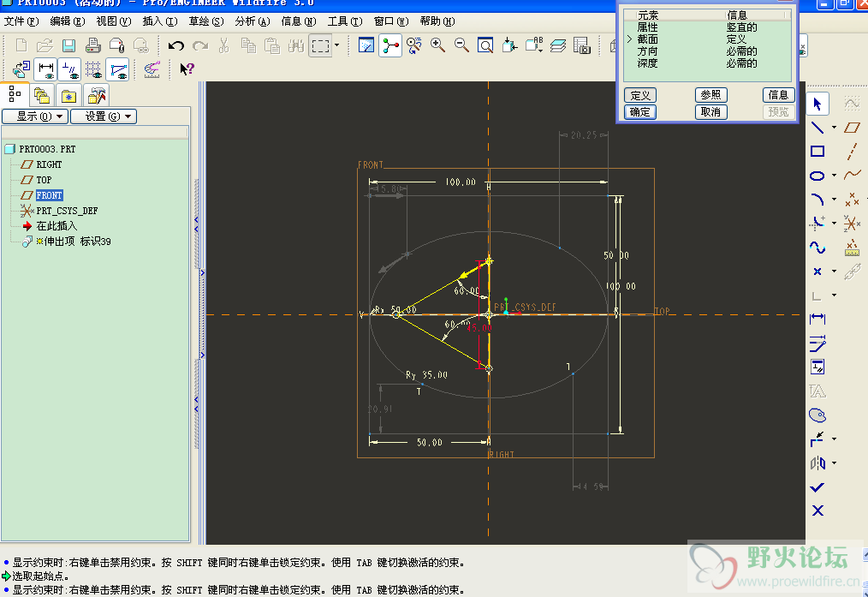
Task: Click the sketch orientation icon
Action: pyautogui.click(x=21, y=69)
